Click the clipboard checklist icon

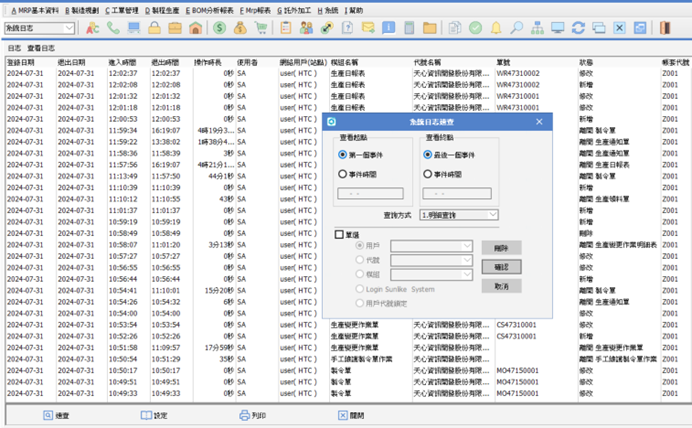pos(286,28)
